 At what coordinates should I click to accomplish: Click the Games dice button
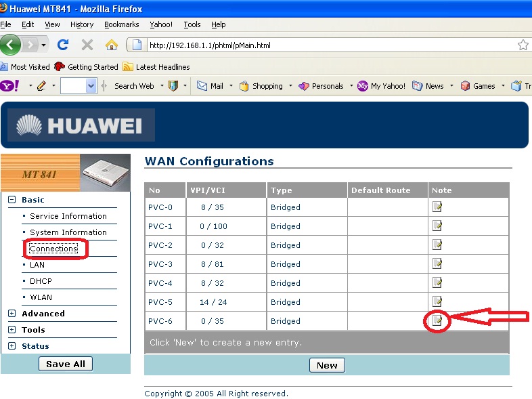[x=478, y=86]
